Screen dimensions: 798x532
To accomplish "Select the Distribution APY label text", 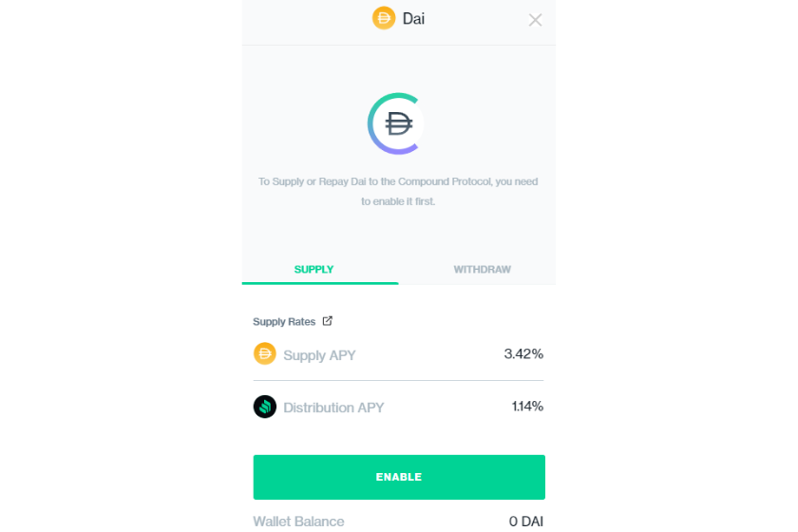I will tap(333, 408).
